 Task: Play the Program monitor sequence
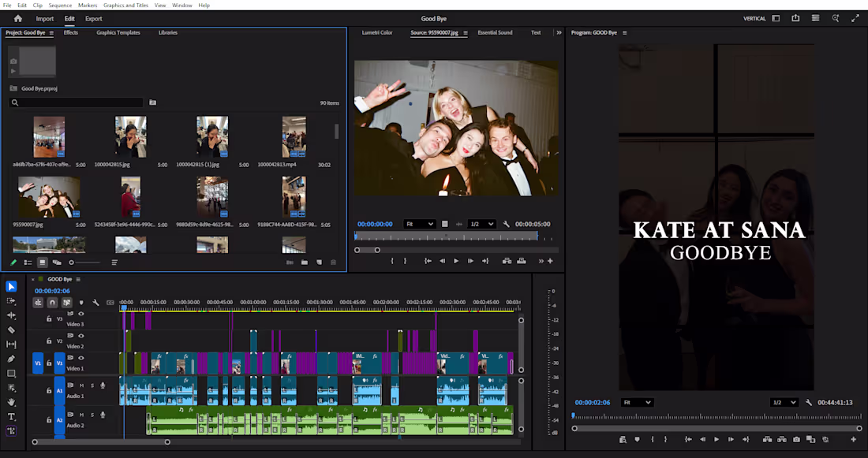click(716, 439)
